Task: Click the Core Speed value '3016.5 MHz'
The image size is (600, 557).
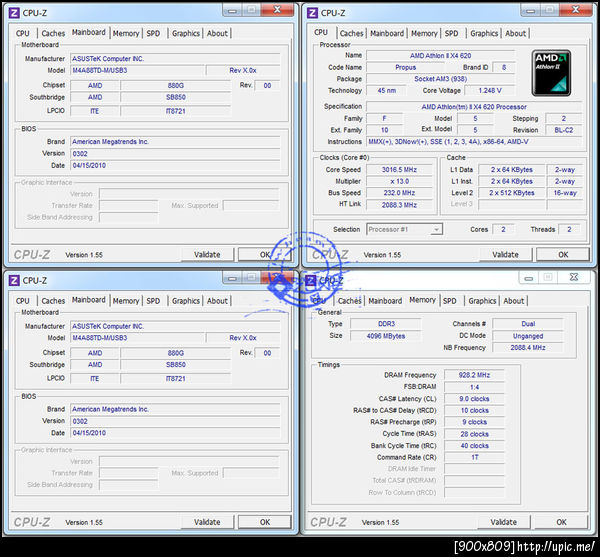Action: pos(399,170)
